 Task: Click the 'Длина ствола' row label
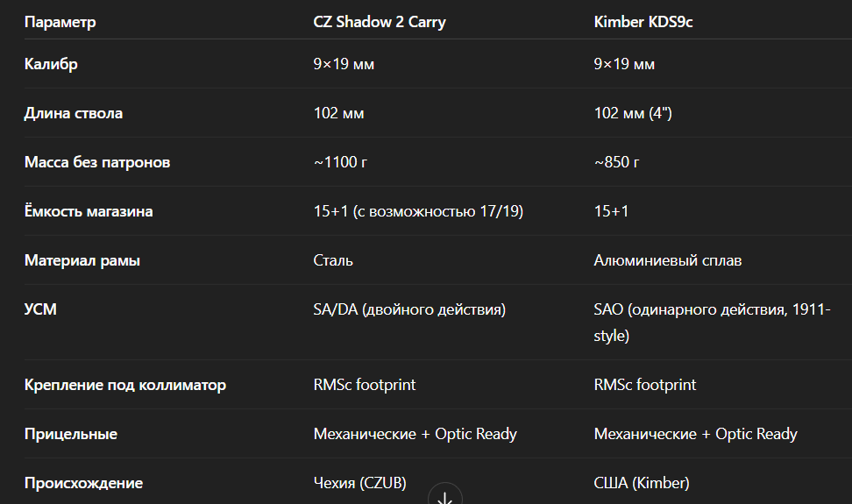tap(74, 113)
